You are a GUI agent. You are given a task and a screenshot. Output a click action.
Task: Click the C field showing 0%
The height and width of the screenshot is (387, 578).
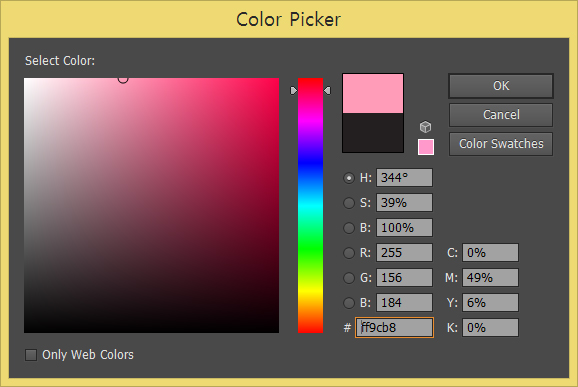(x=491, y=253)
